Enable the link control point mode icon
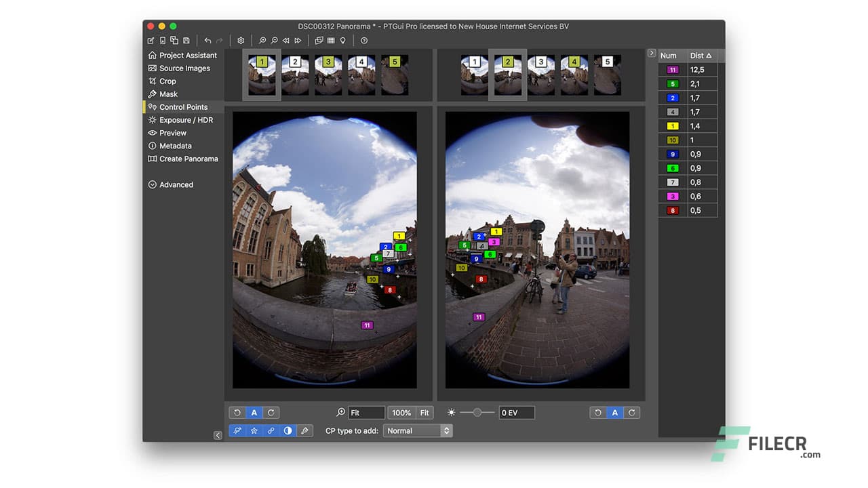This screenshot has width=868, height=488. [271, 430]
